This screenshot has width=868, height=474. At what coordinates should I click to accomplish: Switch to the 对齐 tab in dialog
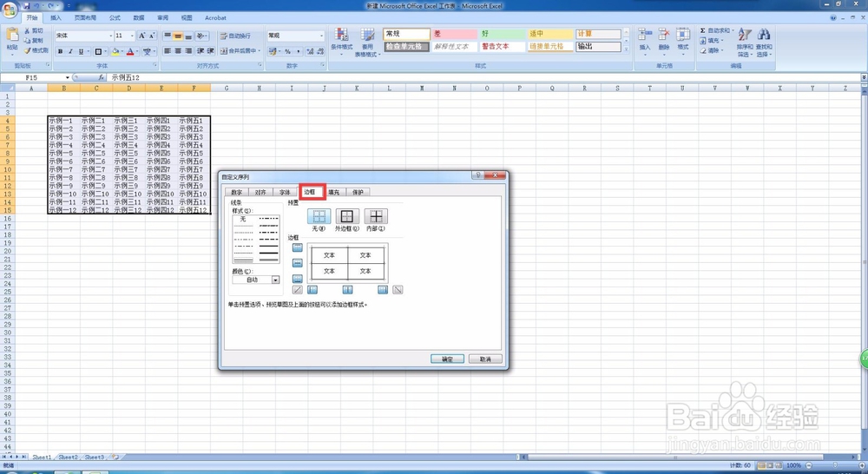pos(260,192)
